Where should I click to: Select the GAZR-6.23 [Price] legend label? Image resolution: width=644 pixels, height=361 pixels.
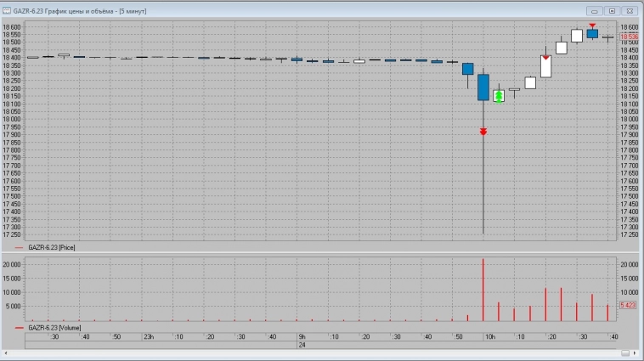pyautogui.click(x=51, y=248)
